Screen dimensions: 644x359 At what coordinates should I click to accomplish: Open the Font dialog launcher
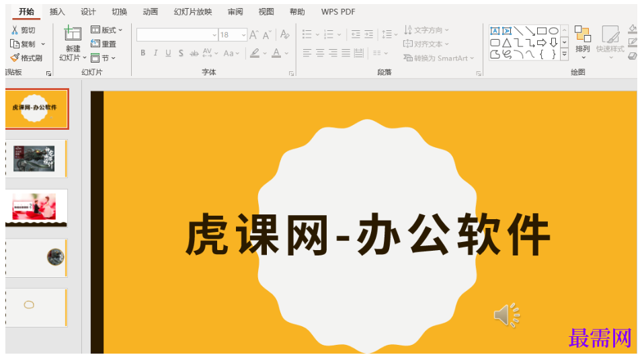(291, 73)
